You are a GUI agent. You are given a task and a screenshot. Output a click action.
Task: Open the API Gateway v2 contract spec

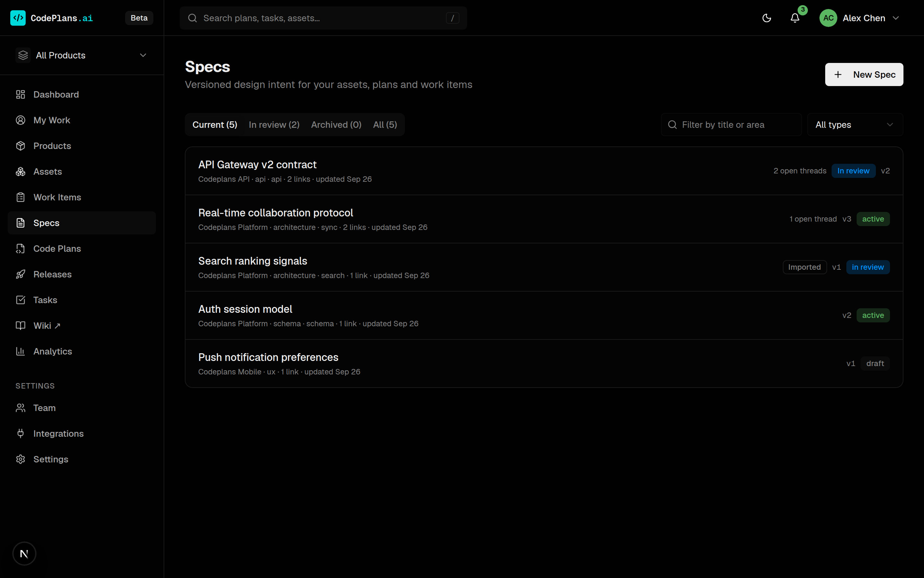tap(544, 171)
